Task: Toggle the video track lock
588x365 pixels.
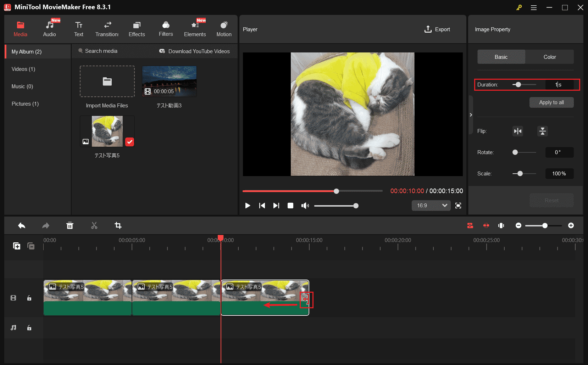Action: (x=29, y=298)
